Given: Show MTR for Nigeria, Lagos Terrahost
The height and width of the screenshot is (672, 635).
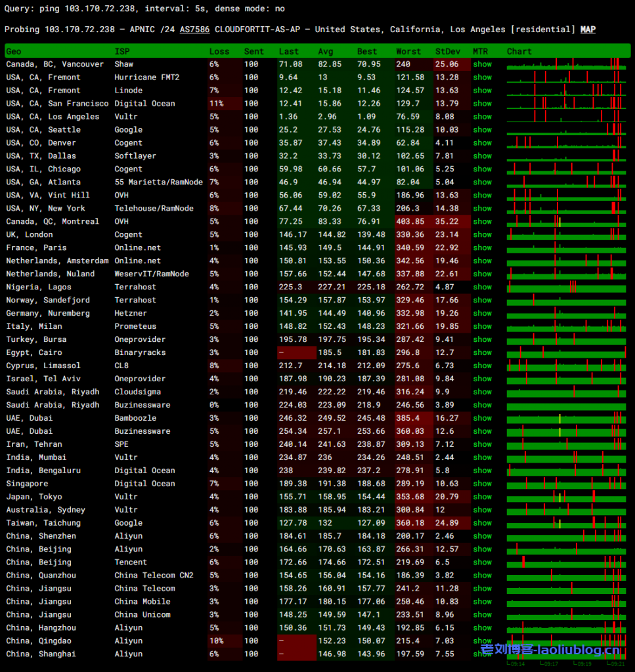Looking at the screenshot, I should click(x=482, y=287).
